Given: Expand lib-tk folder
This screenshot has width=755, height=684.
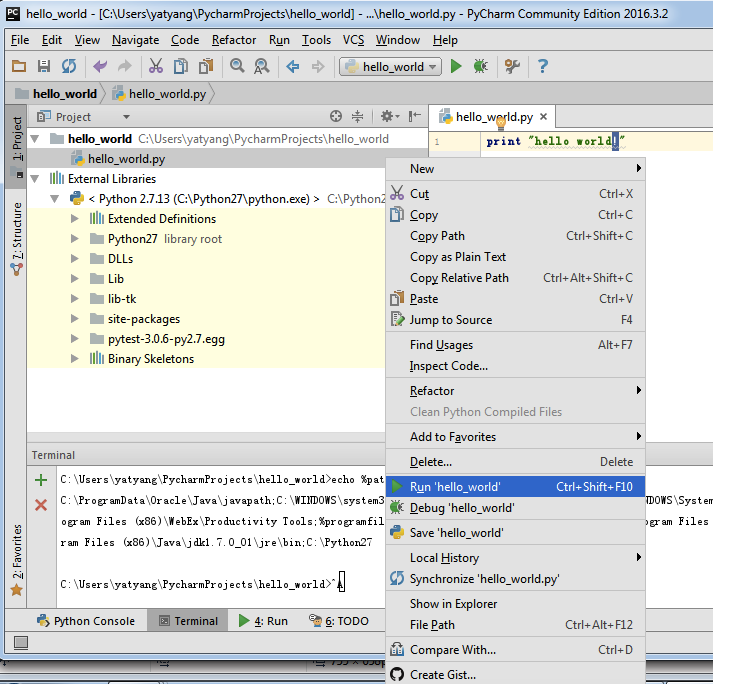Looking at the screenshot, I should tap(75, 299).
